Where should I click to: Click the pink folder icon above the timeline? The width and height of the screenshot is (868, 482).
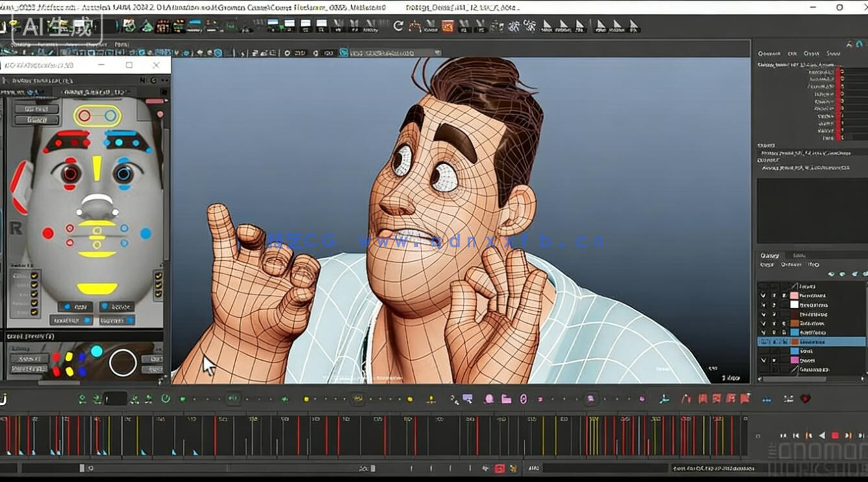(506, 399)
